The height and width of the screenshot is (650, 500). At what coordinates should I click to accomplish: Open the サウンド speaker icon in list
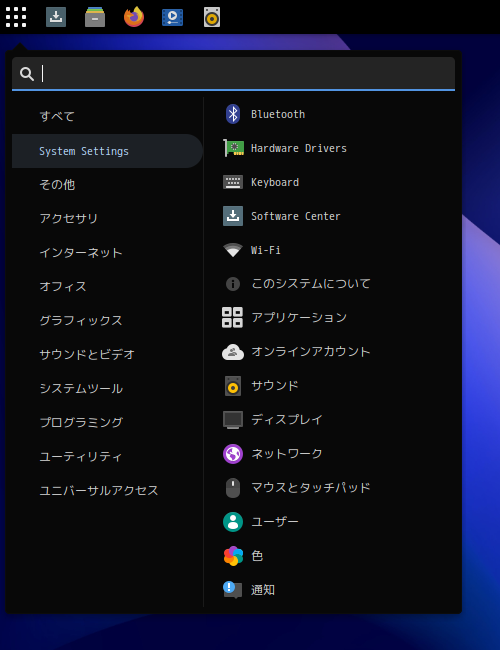[x=233, y=386]
